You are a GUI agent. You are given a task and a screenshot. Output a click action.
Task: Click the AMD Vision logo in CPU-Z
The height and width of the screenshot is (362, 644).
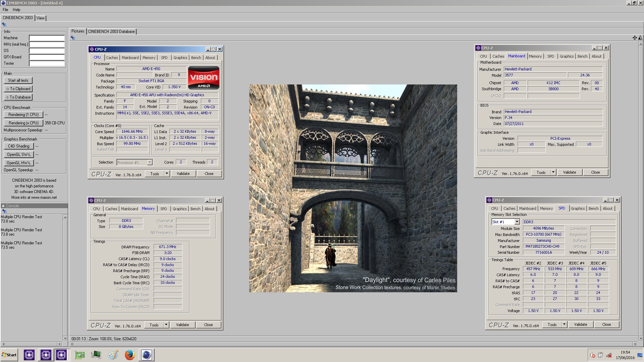coord(204,77)
